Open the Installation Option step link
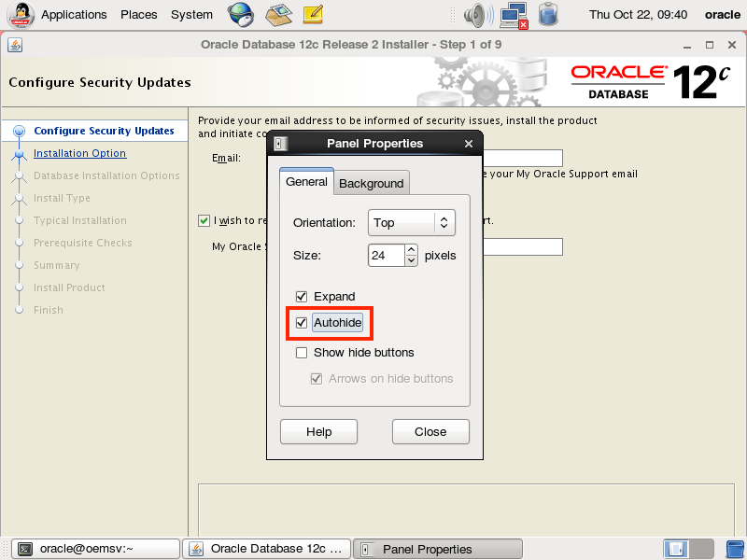This screenshot has height=560, width=747. click(x=80, y=153)
